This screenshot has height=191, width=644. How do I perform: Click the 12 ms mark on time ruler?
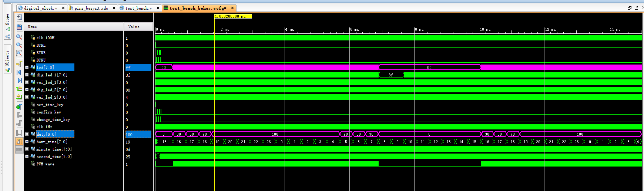click(x=550, y=29)
